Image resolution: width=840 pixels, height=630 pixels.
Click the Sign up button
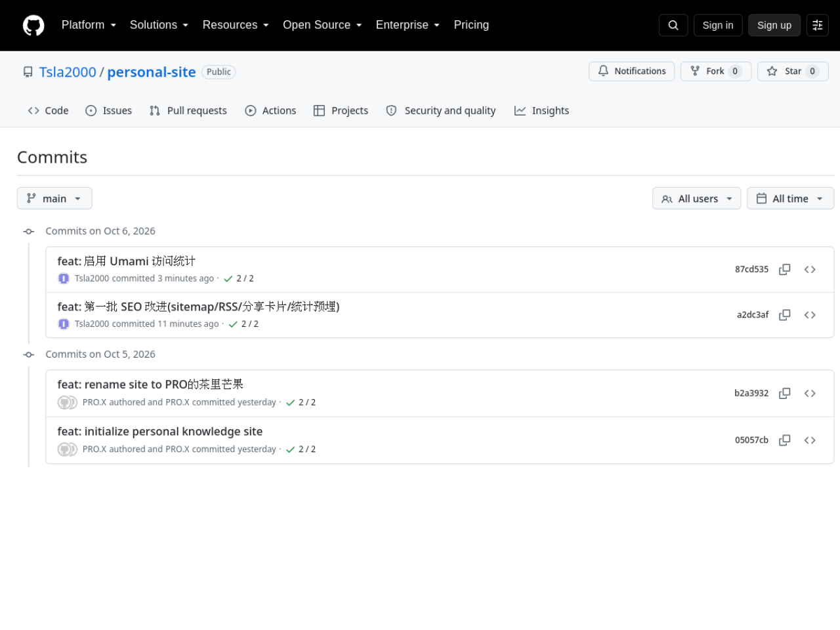coord(774,25)
